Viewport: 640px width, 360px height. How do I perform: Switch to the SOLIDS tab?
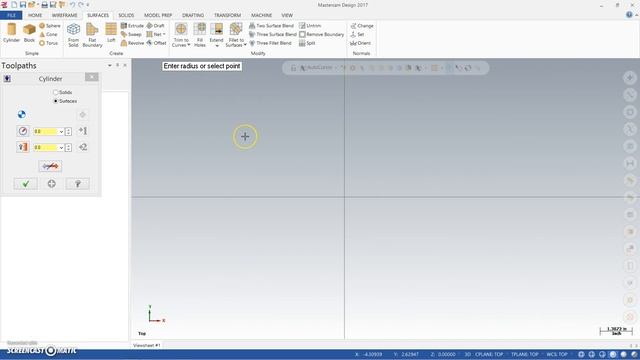click(126, 16)
